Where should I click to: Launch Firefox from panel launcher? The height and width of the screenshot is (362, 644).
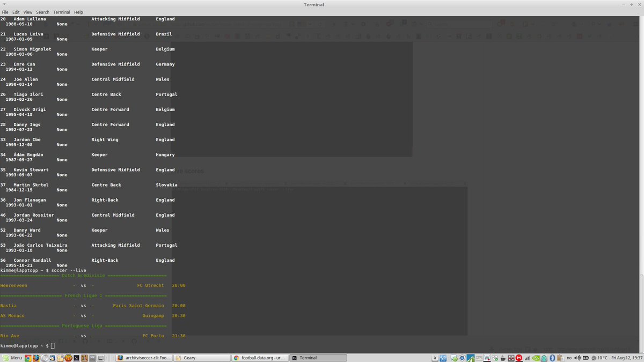pyautogui.click(x=36, y=358)
